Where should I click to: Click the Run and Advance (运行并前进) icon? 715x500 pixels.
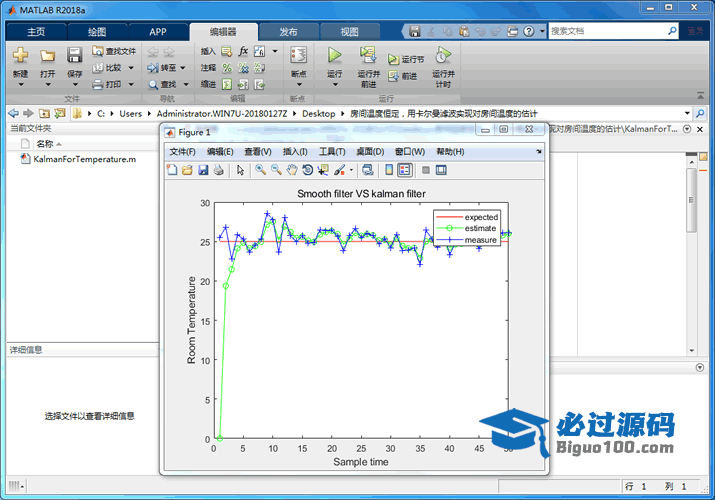368,56
